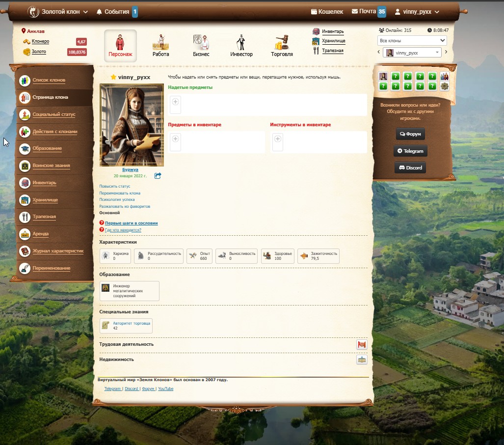Viewport: 504px width, 445px height.
Task: Toggle favorite star next to vinny_pyxx
Action: click(113, 77)
